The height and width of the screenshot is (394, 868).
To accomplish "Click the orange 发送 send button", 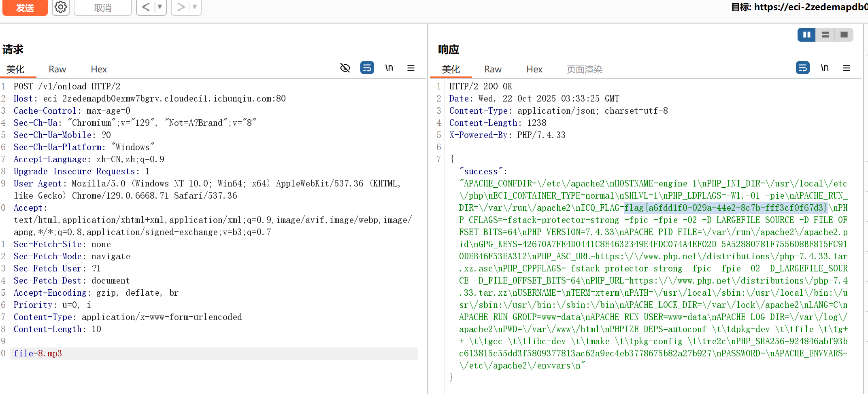I will click(25, 8).
